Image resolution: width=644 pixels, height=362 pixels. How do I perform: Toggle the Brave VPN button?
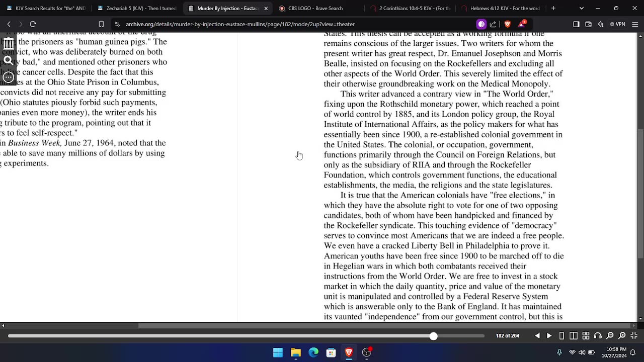coord(617,24)
